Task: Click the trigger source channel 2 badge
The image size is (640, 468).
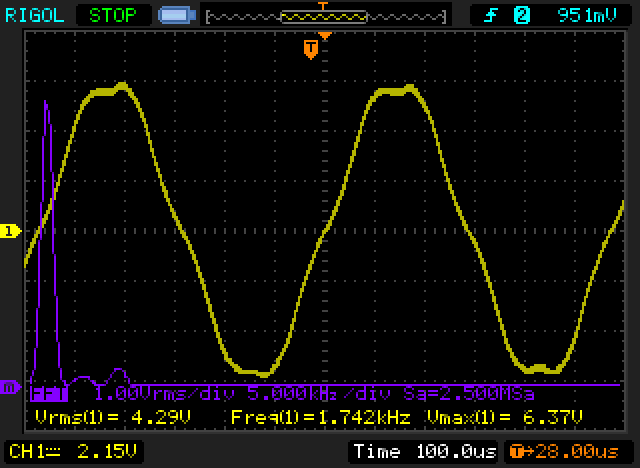Action: [520, 15]
